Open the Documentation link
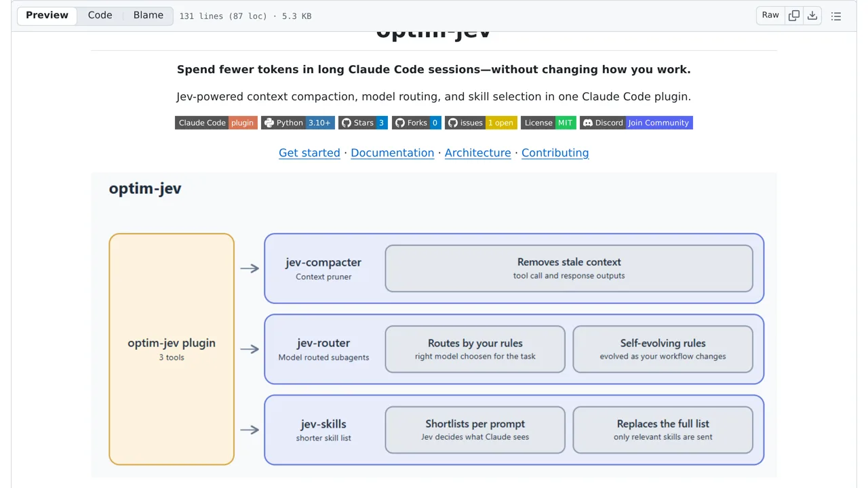This screenshot has height=488, width=868. tap(393, 152)
